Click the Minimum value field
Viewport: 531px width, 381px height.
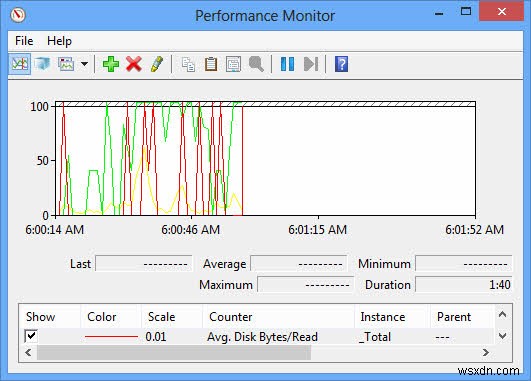[463, 263]
